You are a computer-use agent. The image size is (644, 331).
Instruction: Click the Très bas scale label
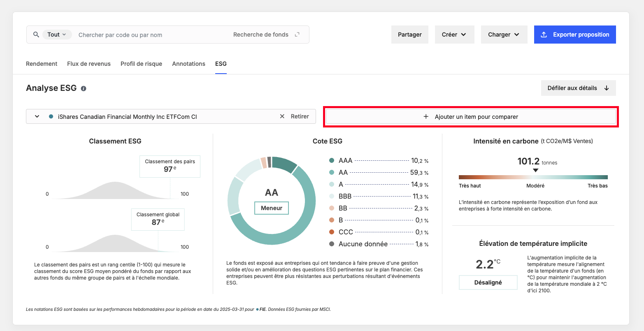[x=598, y=186]
